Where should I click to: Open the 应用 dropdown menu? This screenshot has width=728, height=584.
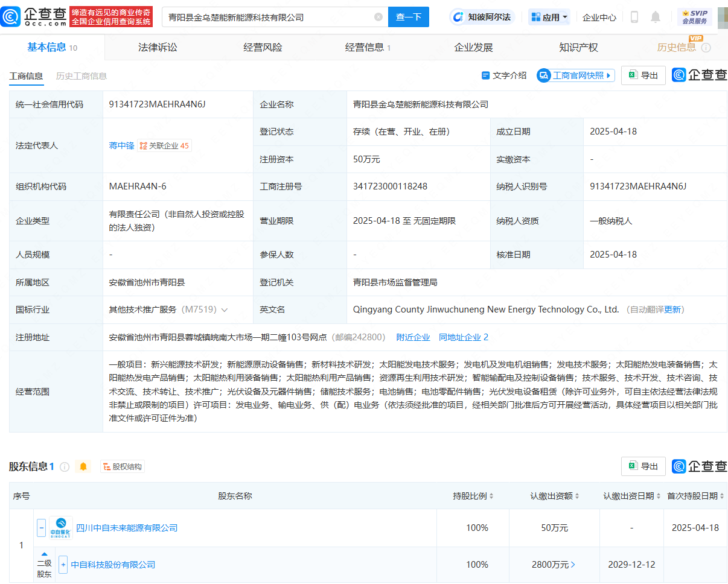[549, 17]
